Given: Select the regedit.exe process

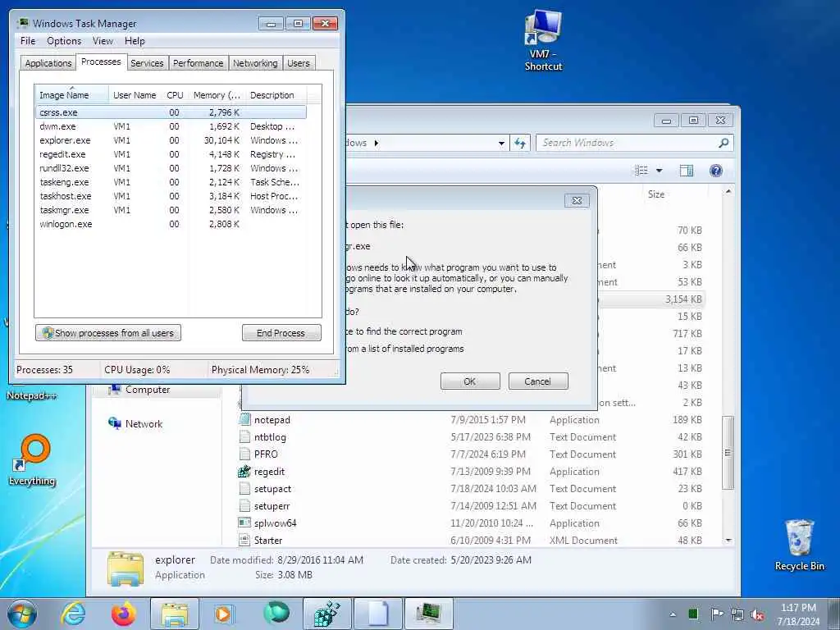Looking at the screenshot, I should coord(171,154).
